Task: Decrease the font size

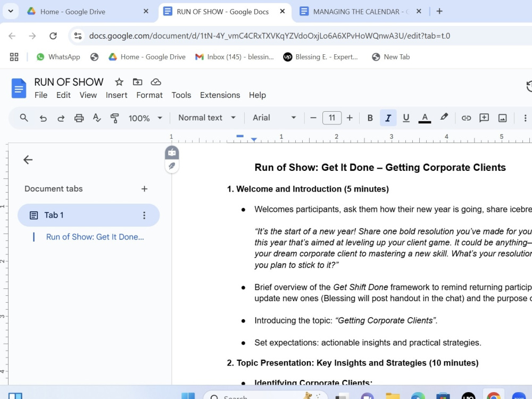Action: [313, 118]
